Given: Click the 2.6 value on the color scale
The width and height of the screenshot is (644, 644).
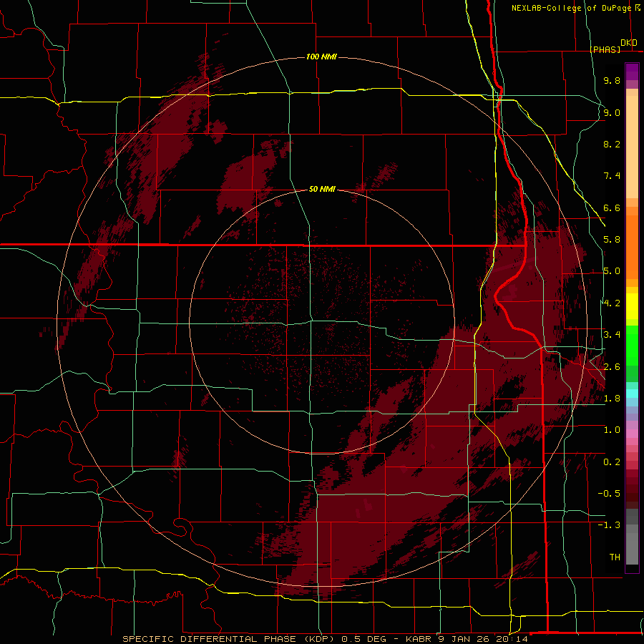Looking at the screenshot, I should pos(612,367).
